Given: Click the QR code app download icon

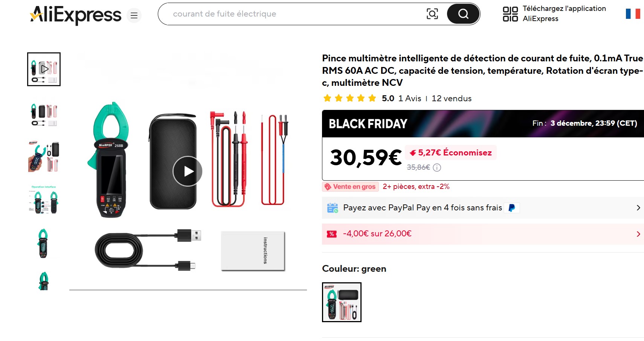Looking at the screenshot, I should point(510,14).
